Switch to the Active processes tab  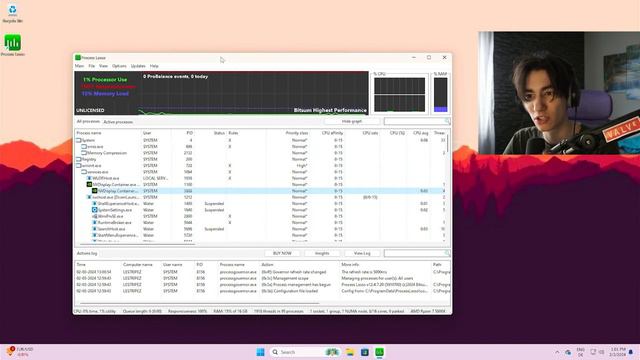click(118, 122)
